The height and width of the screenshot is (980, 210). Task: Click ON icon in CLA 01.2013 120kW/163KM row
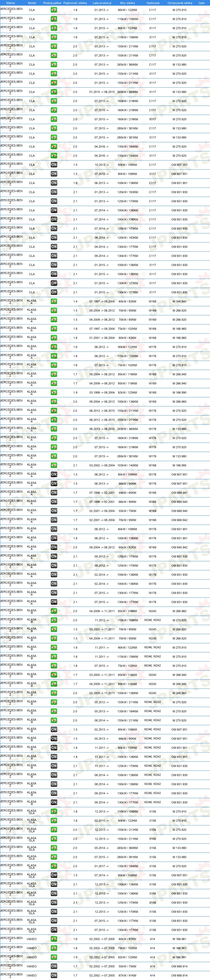click(54, 192)
